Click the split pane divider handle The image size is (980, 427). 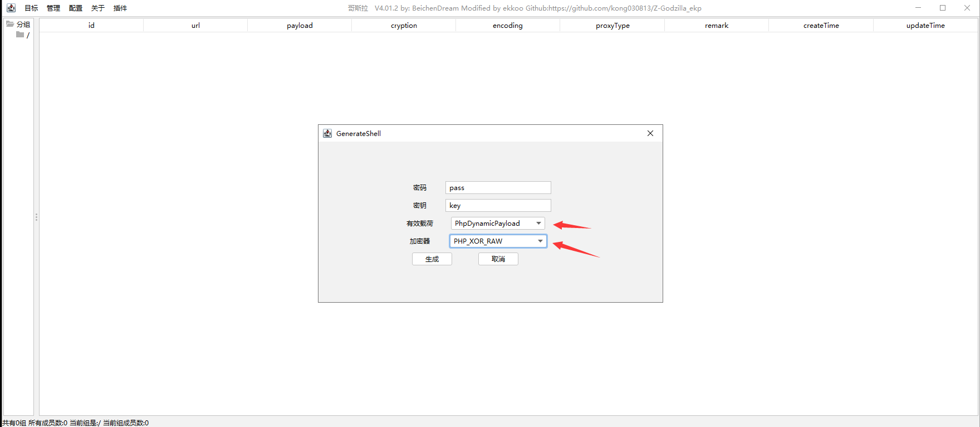click(36, 217)
